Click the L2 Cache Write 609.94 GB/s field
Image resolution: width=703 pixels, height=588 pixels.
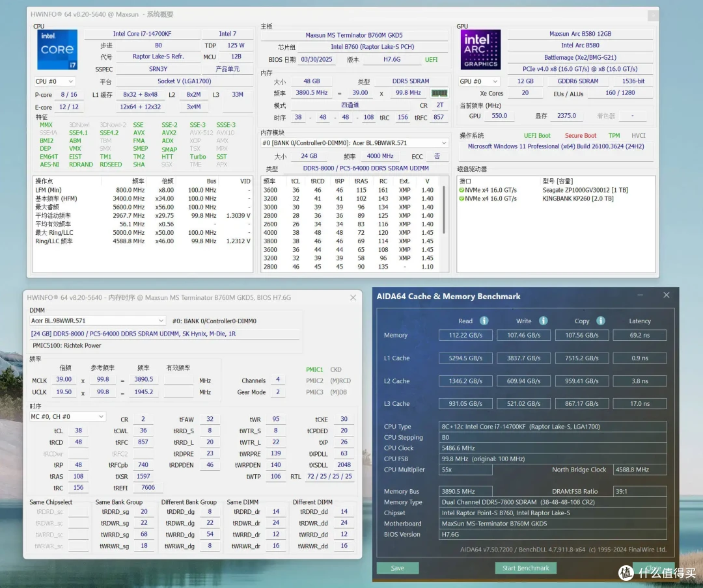point(523,381)
